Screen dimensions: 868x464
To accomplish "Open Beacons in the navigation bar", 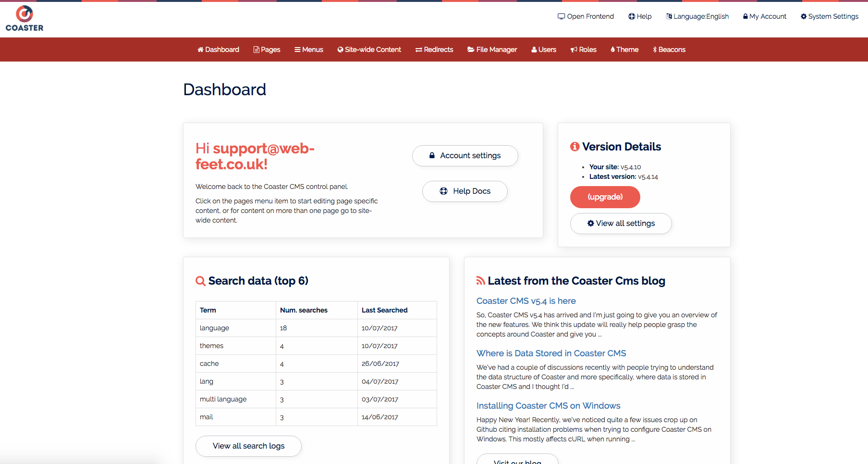I will tap(669, 50).
